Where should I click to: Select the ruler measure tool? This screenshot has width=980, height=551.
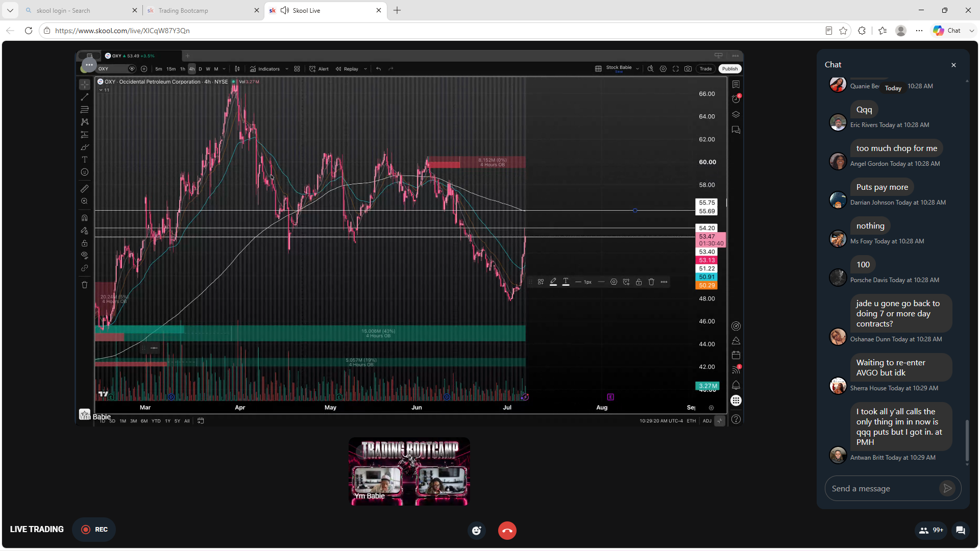[x=85, y=189]
